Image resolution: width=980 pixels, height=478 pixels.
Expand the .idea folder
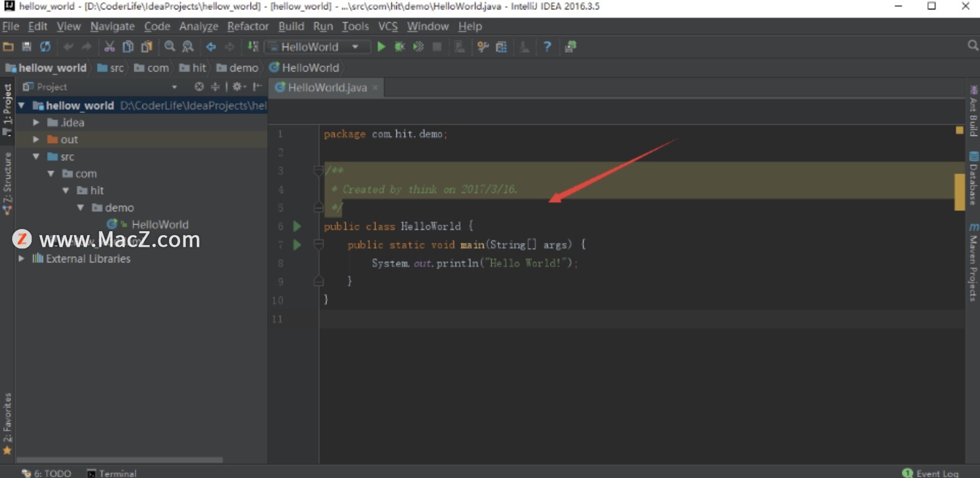tap(36, 122)
